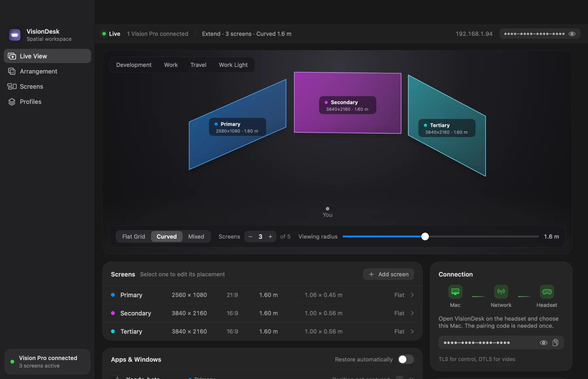Switch layout to Mixed
This screenshot has height=379, width=588.
pos(196,237)
